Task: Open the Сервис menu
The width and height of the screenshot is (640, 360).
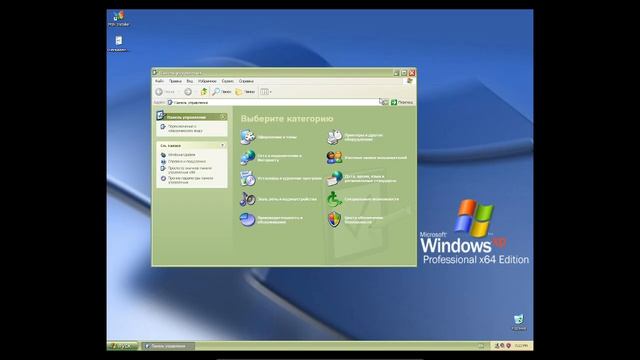Action: click(228, 81)
